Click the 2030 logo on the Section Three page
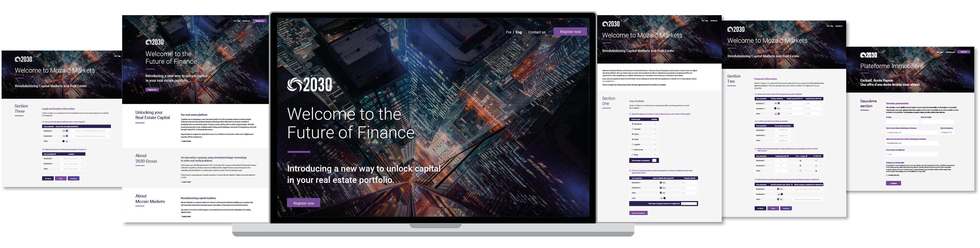Viewport: 980px width, 248px height. coord(23,59)
